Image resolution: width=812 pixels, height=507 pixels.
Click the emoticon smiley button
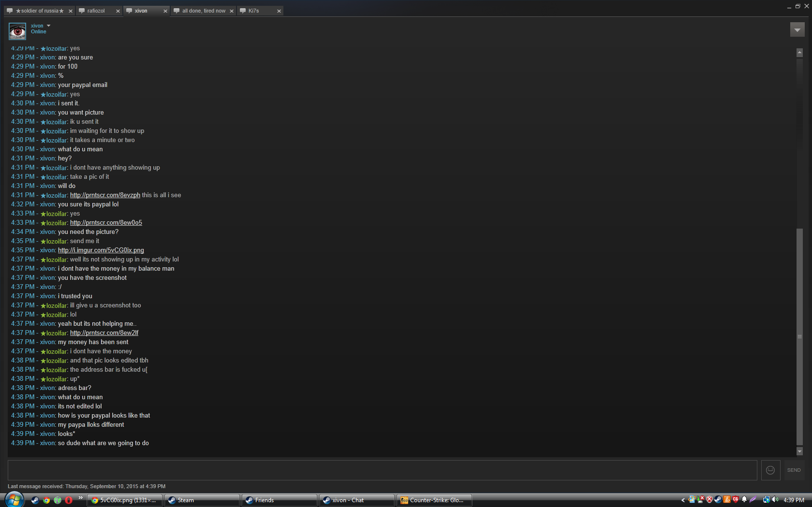[770, 470]
